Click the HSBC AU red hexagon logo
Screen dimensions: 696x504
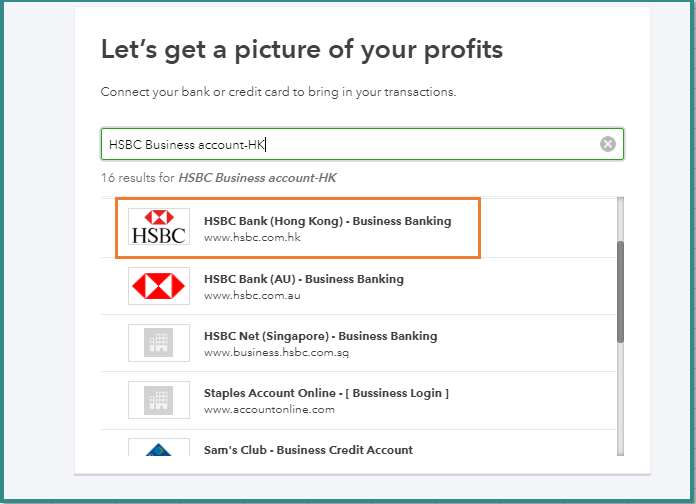159,286
